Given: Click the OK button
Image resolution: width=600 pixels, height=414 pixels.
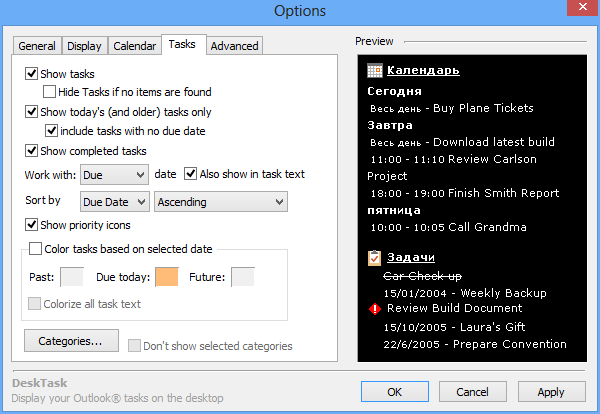Looking at the screenshot, I should point(395,392).
